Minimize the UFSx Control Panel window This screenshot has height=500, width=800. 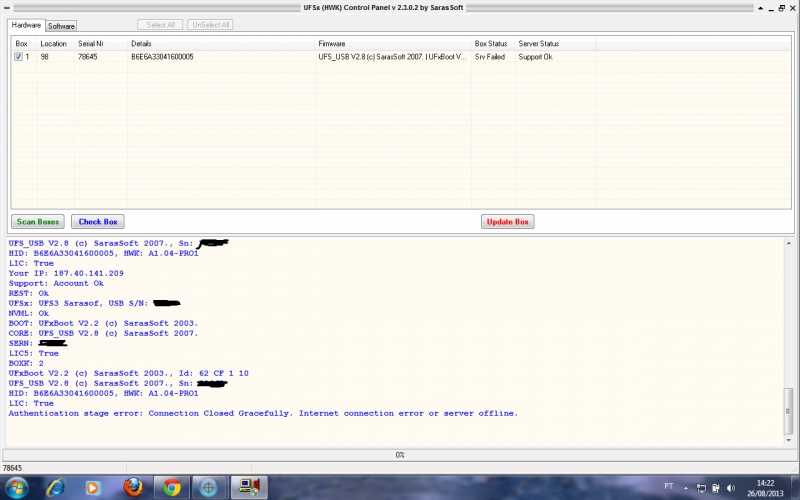tap(771, 8)
